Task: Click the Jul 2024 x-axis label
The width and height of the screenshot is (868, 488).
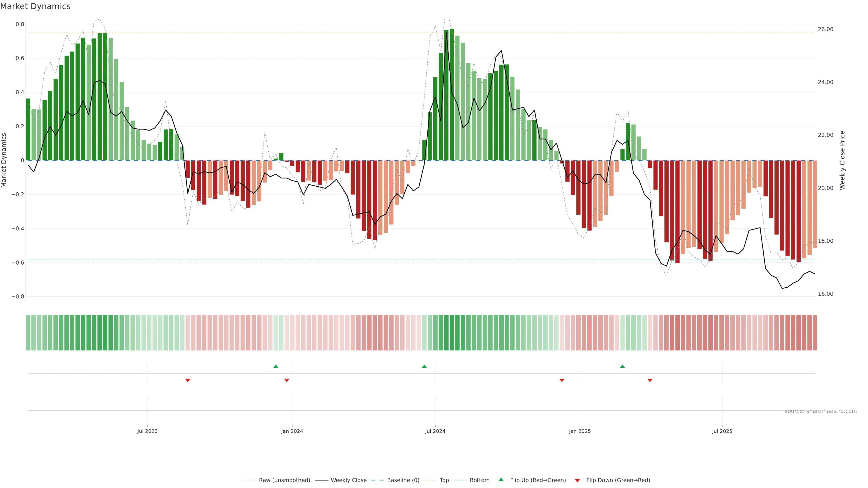Action: tap(435, 431)
